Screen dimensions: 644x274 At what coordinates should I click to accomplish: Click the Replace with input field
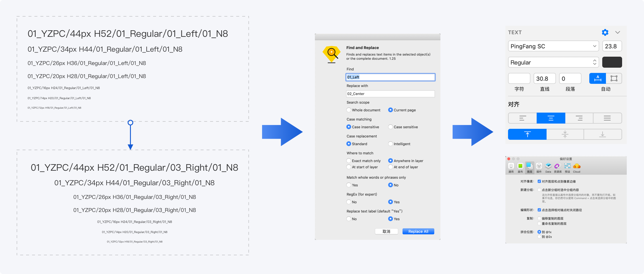pos(390,94)
